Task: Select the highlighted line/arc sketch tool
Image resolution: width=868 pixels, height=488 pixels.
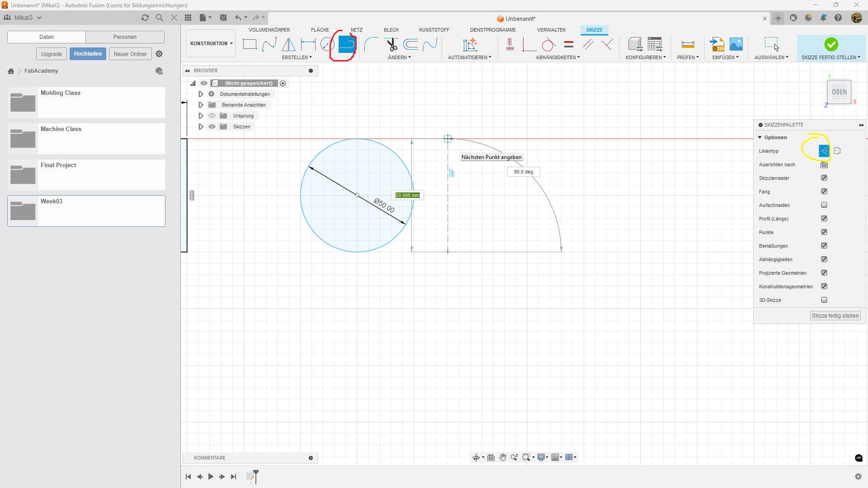Action: [x=347, y=44]
